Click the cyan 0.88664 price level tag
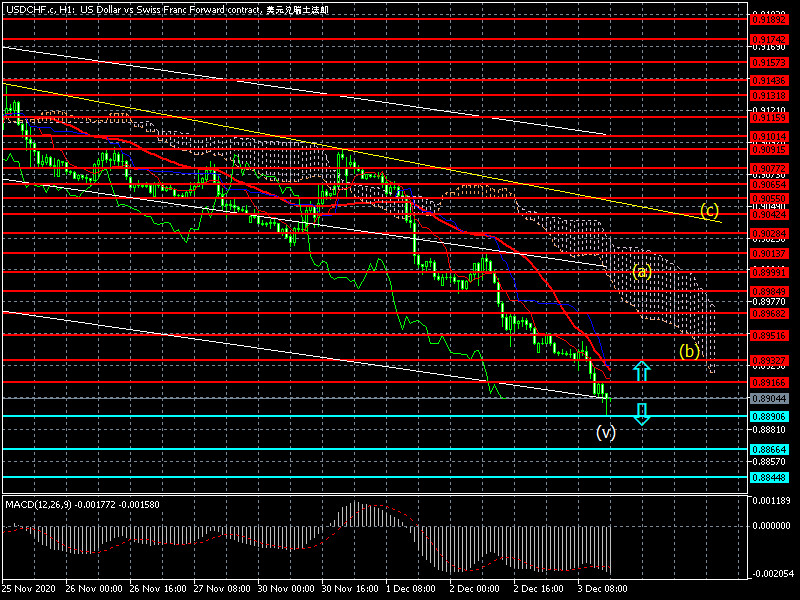The image size is (800, 600). point(768,450)
